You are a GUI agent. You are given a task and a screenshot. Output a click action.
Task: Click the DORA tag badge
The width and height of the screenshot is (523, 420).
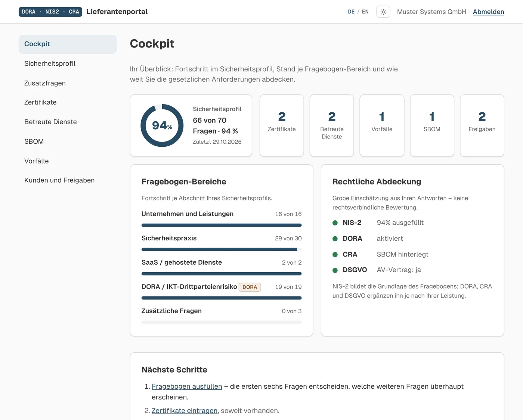pyautogui.click(x=250, y=287)
